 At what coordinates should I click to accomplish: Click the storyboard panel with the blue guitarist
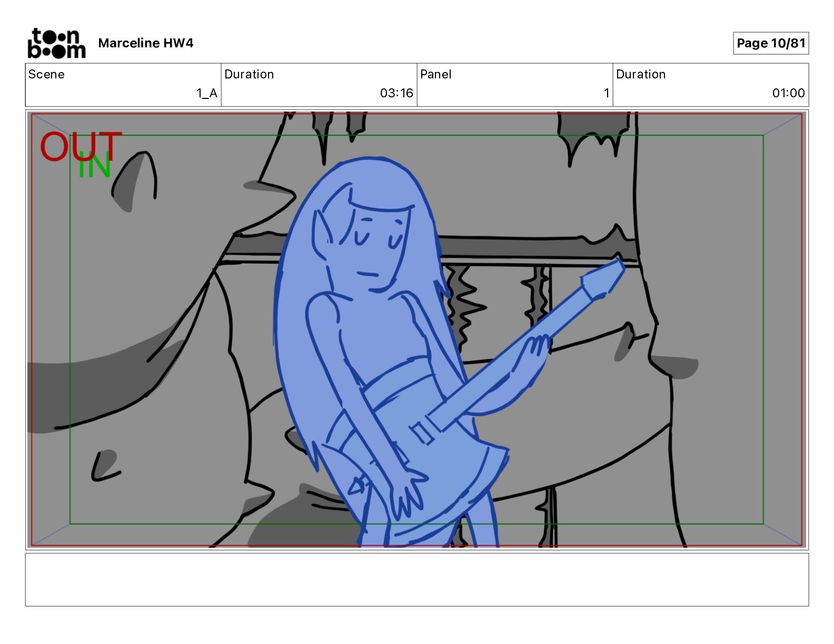(x=416, y=329)
